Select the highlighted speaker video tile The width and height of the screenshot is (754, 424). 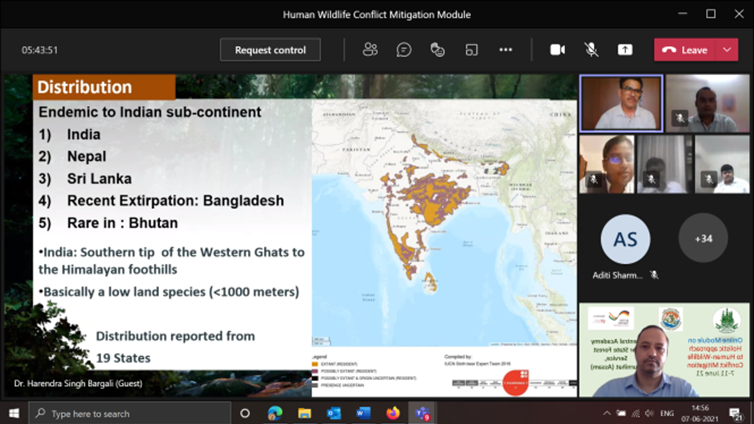(621, 103)
